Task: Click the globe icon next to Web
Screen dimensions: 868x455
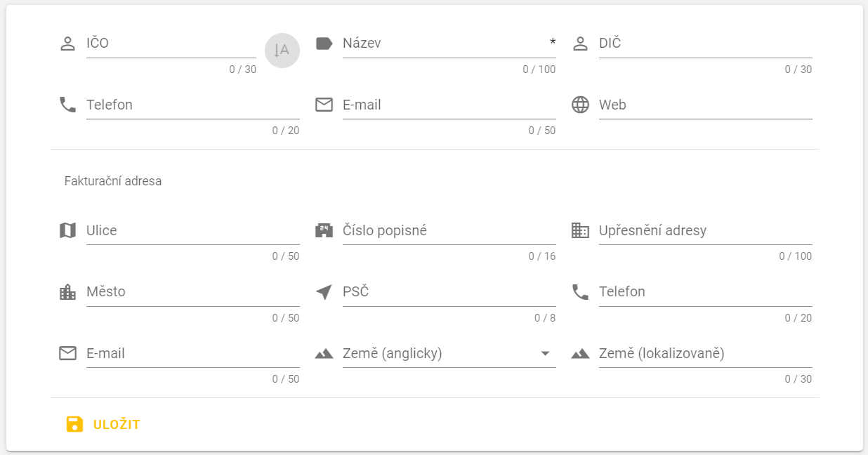Action: click(580, 105)
